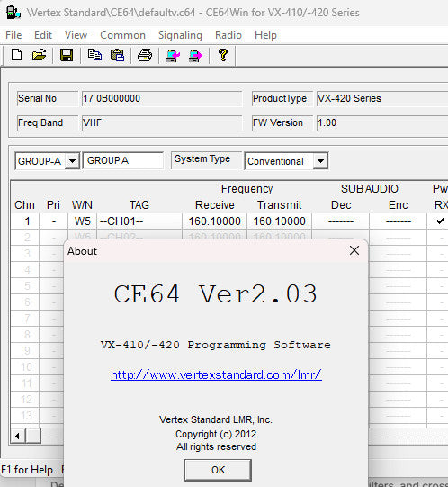Expand the Conventional system type dropdown
The height and width of the screenshot is (487, 448).
click(x=320, y=161)
